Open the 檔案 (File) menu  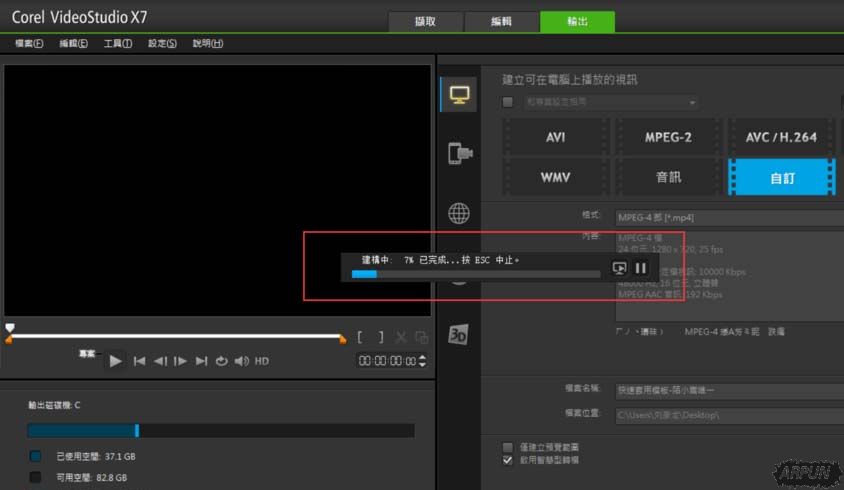29,44
